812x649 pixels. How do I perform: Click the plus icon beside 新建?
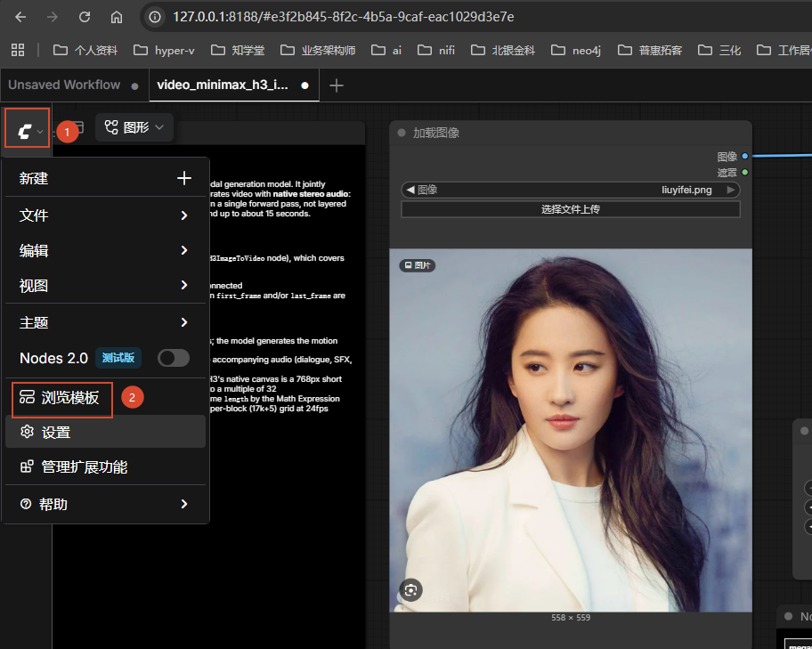(183, 178)
